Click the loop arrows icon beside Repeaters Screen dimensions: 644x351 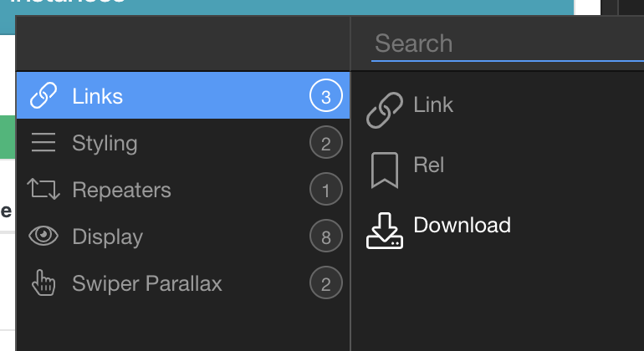[43, 190]
